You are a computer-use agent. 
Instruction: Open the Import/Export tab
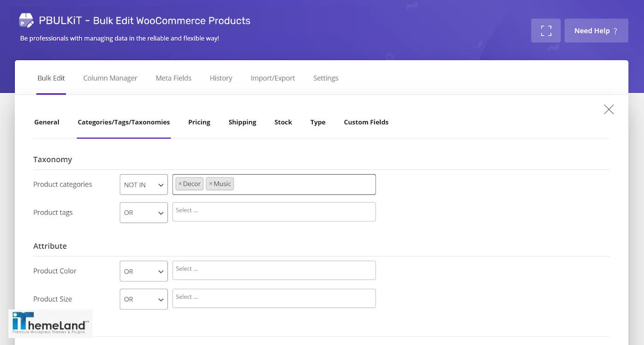tap(273, 78)
